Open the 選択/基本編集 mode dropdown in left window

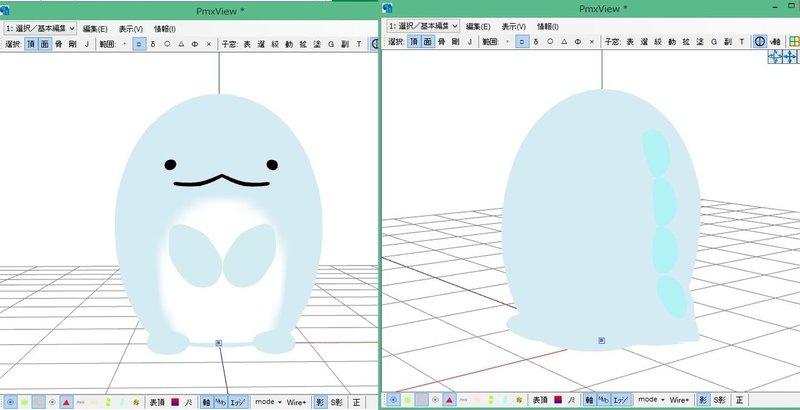point(40,28)
